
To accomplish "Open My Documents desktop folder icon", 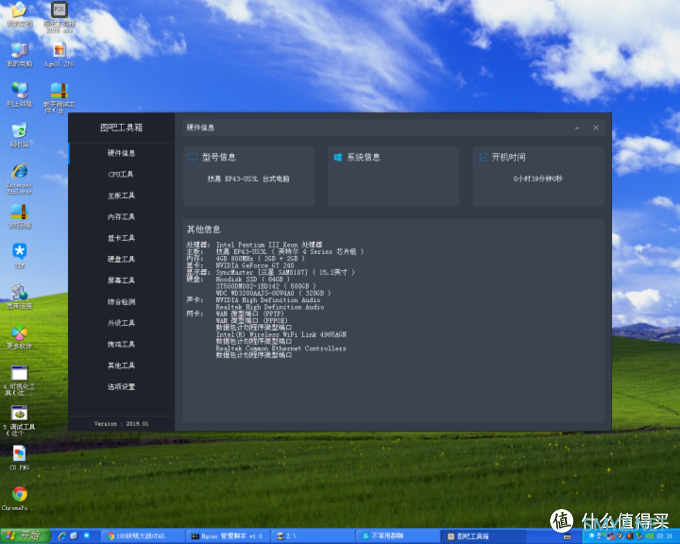I will coord(20,14).
